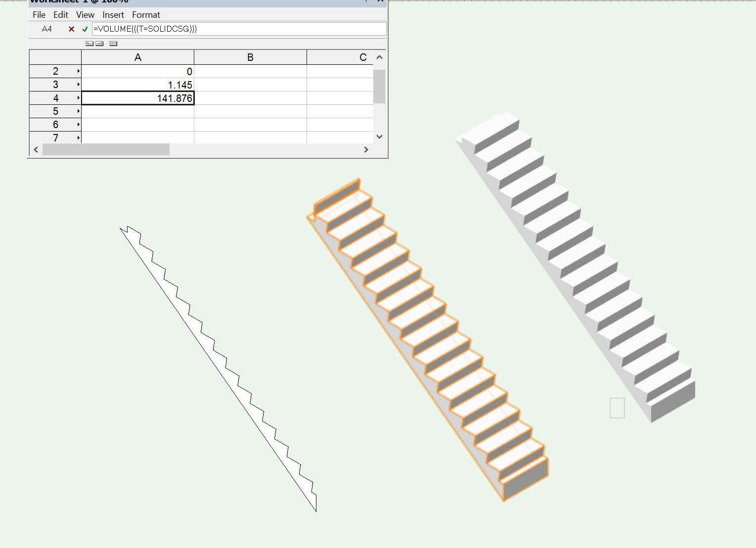Expand the options arrow on row 3 header
Image resolution: width=756 pixels, height=548 pixels.
point(78,84)
